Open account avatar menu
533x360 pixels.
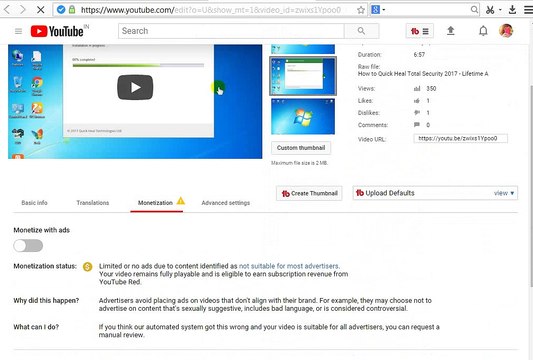pyautogui.click(x=506, y=31)
